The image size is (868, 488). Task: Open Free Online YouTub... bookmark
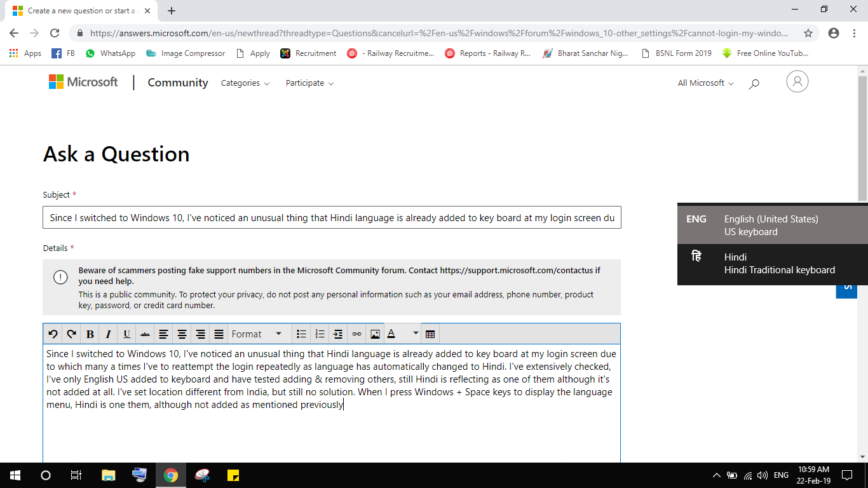pyautogui.click(x=766, y=53)
